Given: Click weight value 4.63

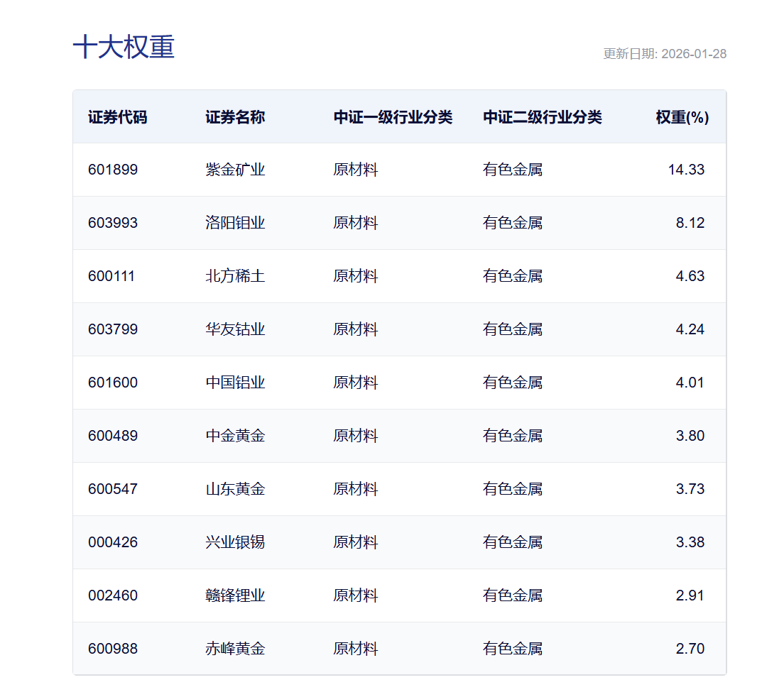Looking at the screenshot, I should coord(690,276).
